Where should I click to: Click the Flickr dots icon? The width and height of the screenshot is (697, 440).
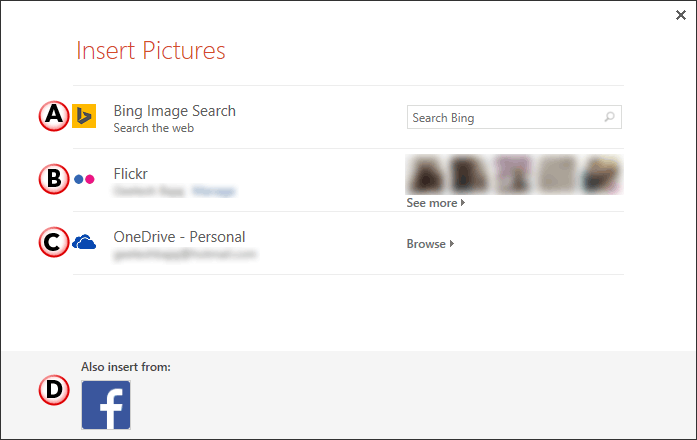pyautogui.click(x=84, y=179)
